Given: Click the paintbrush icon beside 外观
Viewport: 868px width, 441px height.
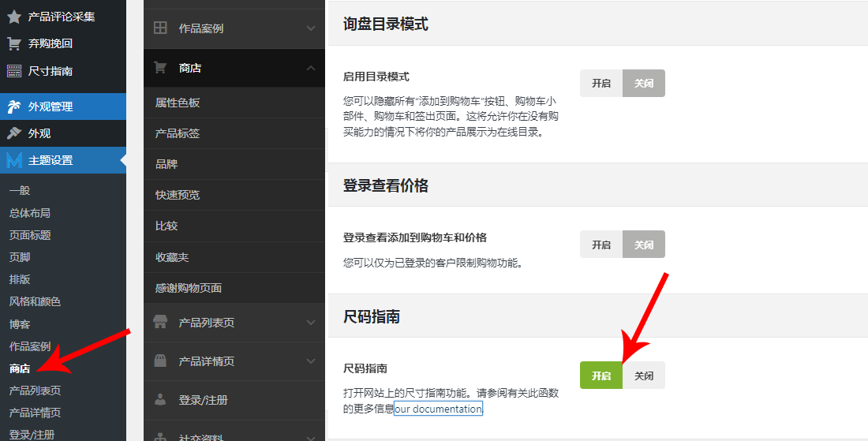Looking at the screenshot, I should pos(14,133).
